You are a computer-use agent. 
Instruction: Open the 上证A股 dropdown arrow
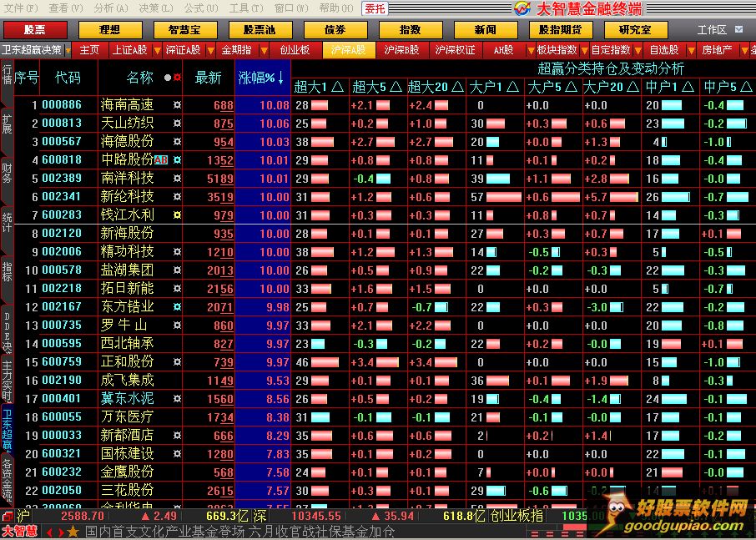[157, 50]
